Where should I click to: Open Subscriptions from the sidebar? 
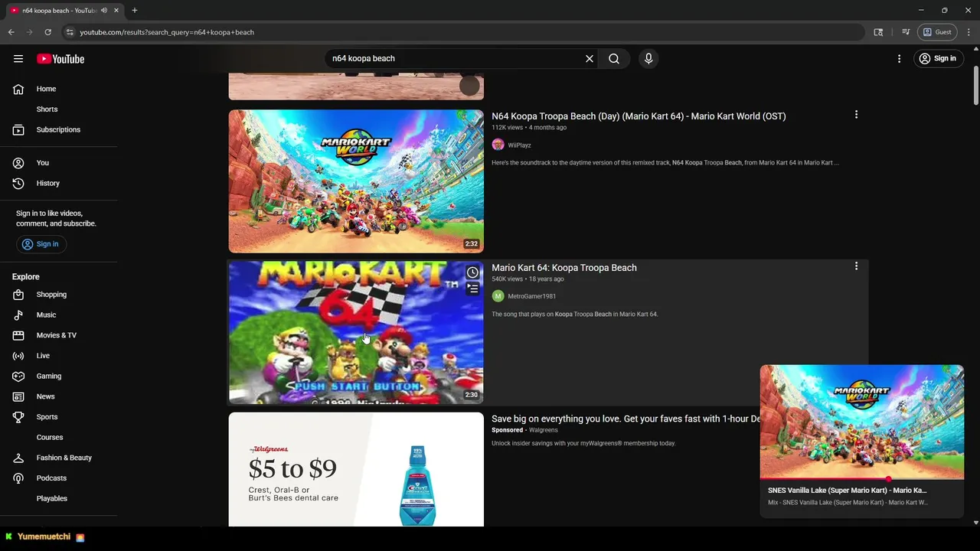click(x=58, y=129)
